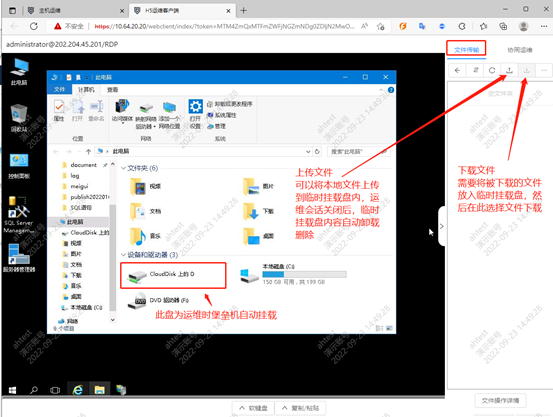Open the 控制面板 desktop icon

(19, 166)
